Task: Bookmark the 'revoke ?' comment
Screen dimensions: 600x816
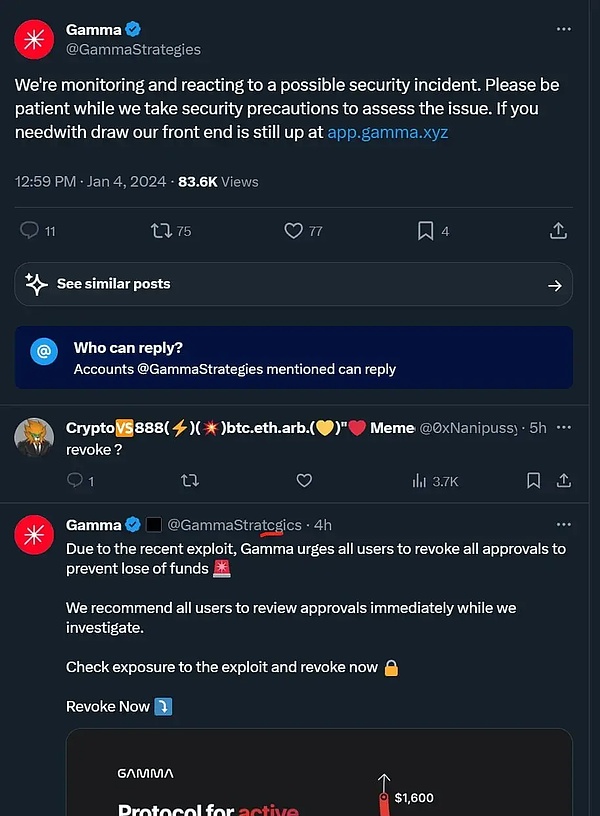Action: [x=534, y=481]
